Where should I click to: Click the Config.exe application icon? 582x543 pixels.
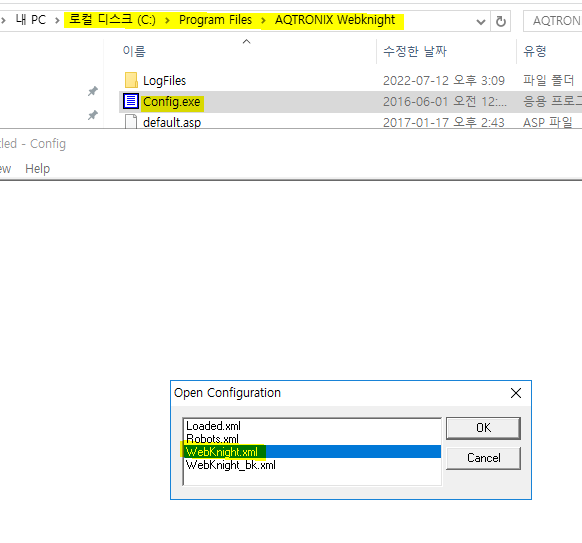click(x=131, y=101)
